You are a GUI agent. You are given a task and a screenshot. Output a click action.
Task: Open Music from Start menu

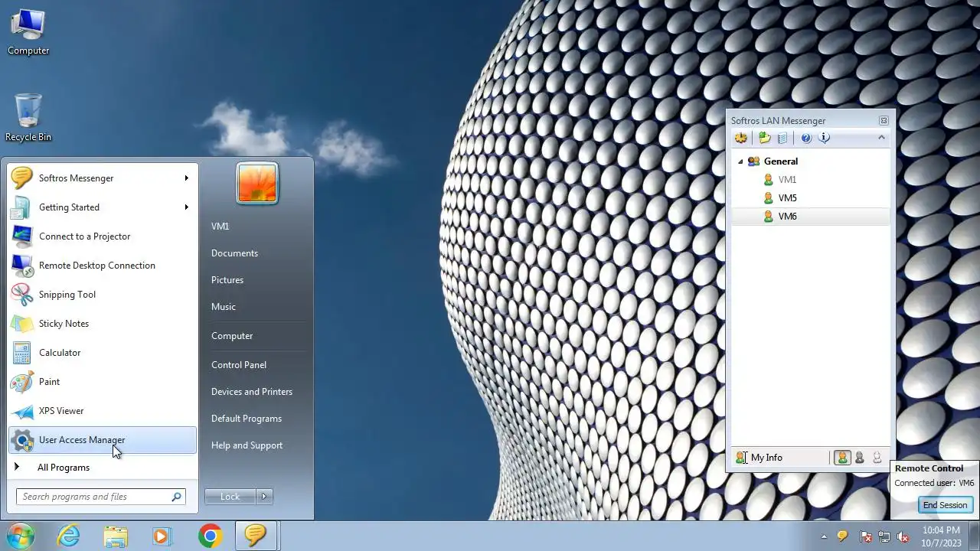(x=224, y=307)
